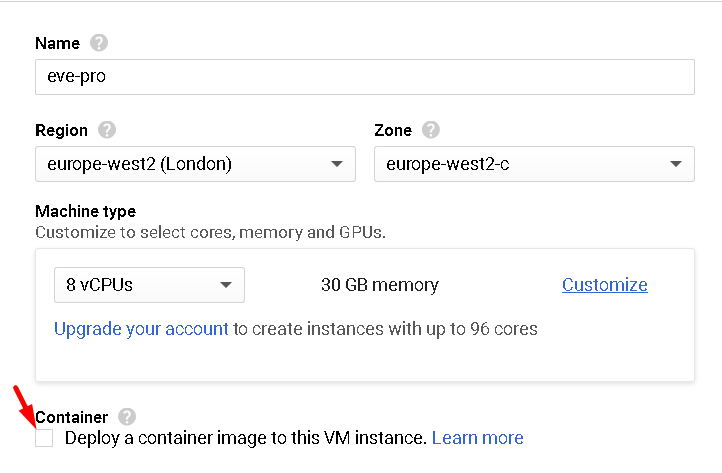Image resolution: width=722 pixels, height=473 pixels.
Task: Click the 30 GB memory text
Action: tap(380, 285)
